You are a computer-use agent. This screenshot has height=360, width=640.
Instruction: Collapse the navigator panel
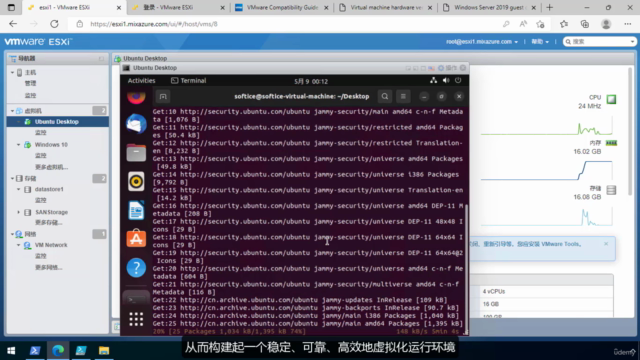(101, 59)
